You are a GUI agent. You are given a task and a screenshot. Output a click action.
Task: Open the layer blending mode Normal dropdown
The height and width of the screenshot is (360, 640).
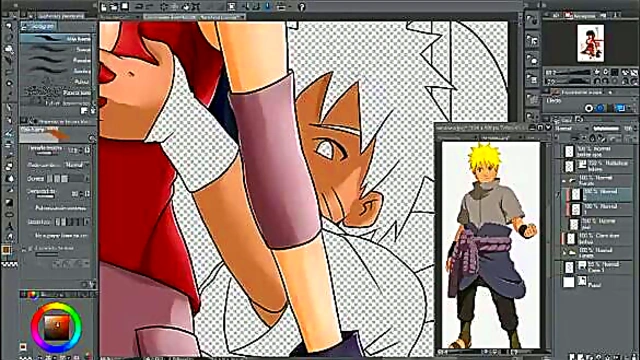[x=571, y=129]
